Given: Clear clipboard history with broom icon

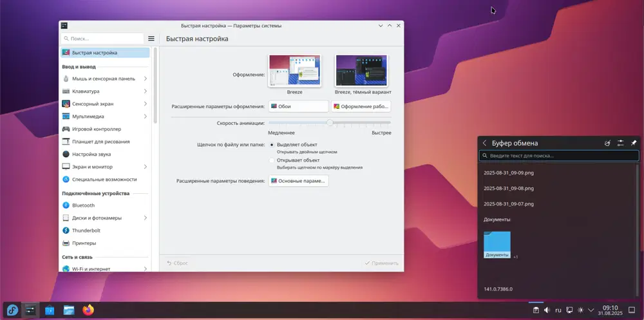Looking at the screenshot, I should pyautogui.click(x=607, y=143).
